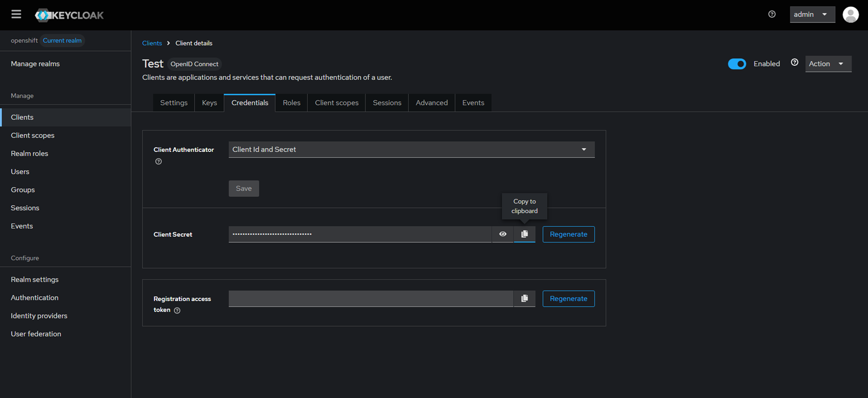Screen dimensions: 868x398
Task: Click the user avatar icon
Action: [x=850, y=15]
